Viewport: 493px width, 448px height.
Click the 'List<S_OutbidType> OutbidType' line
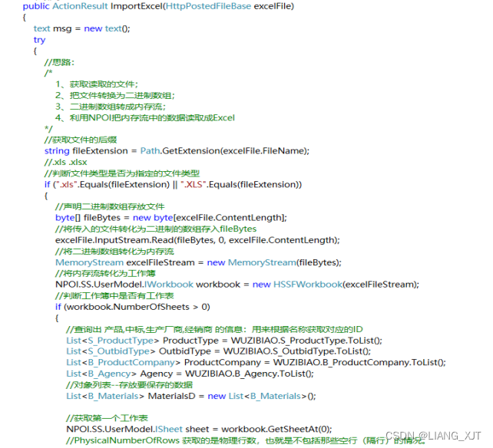pyautogui.click(x=219, y=351)
